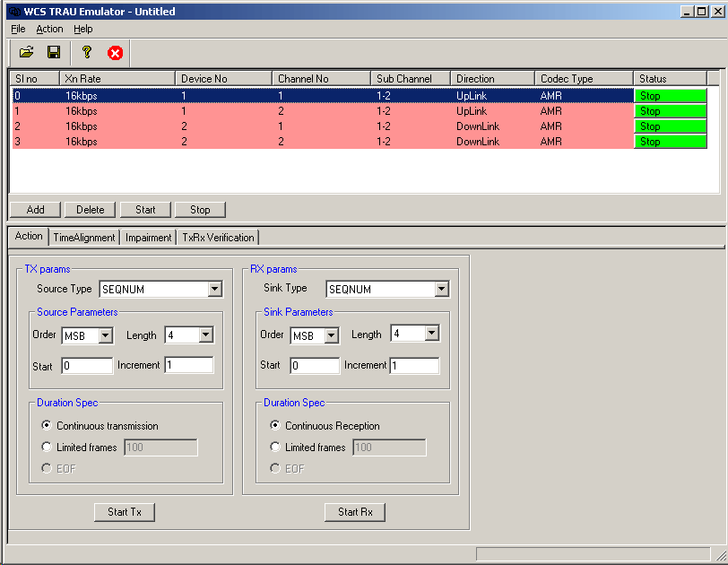Click the RX Increment input field
The height and width of the screenshot is (565, 728).
click(414, 365)
